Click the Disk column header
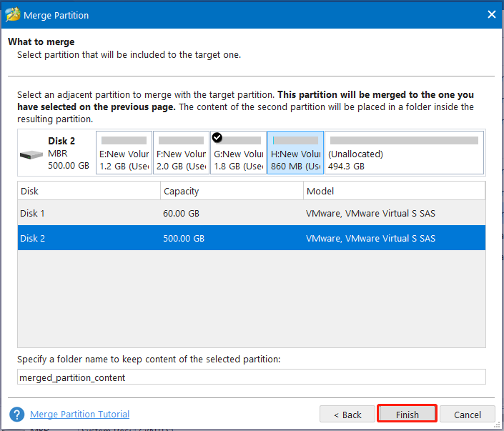The height and width of the screenshot is (431, 504). (x=89, y=191)
